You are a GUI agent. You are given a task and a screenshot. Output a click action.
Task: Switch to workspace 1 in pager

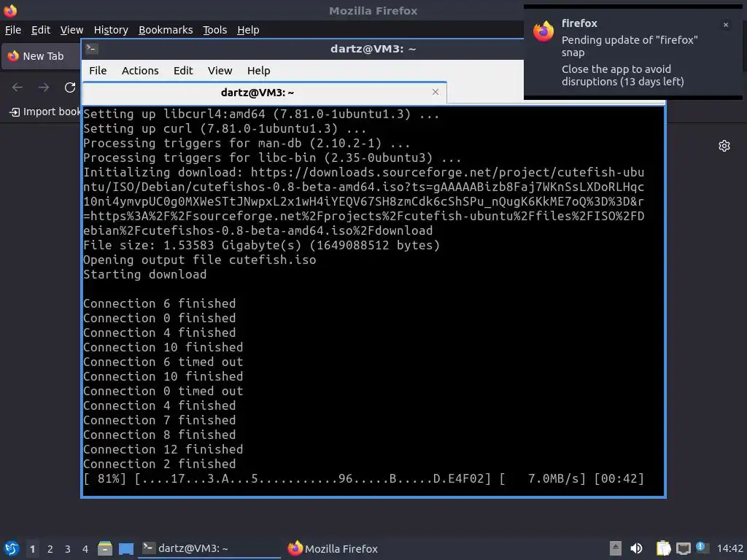pos(32,549)
